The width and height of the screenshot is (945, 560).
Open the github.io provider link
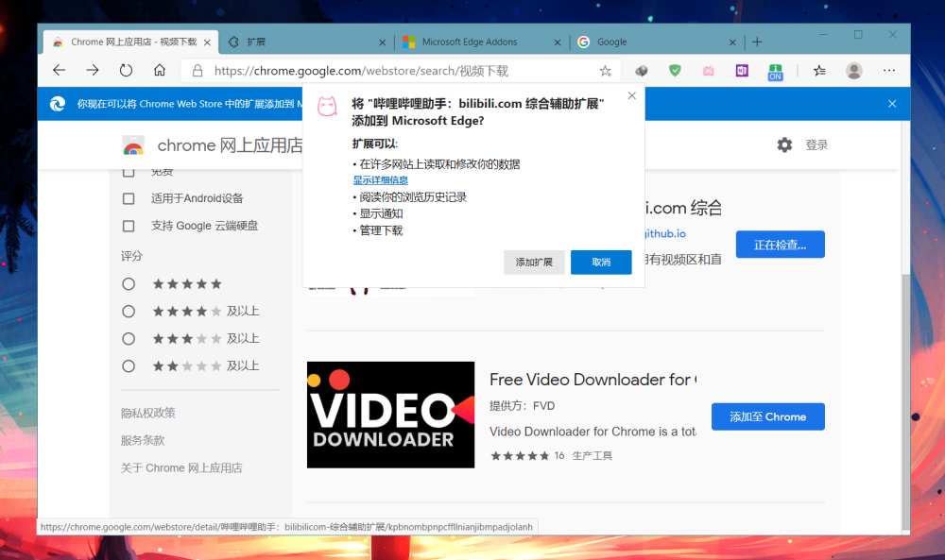[665, 233]
